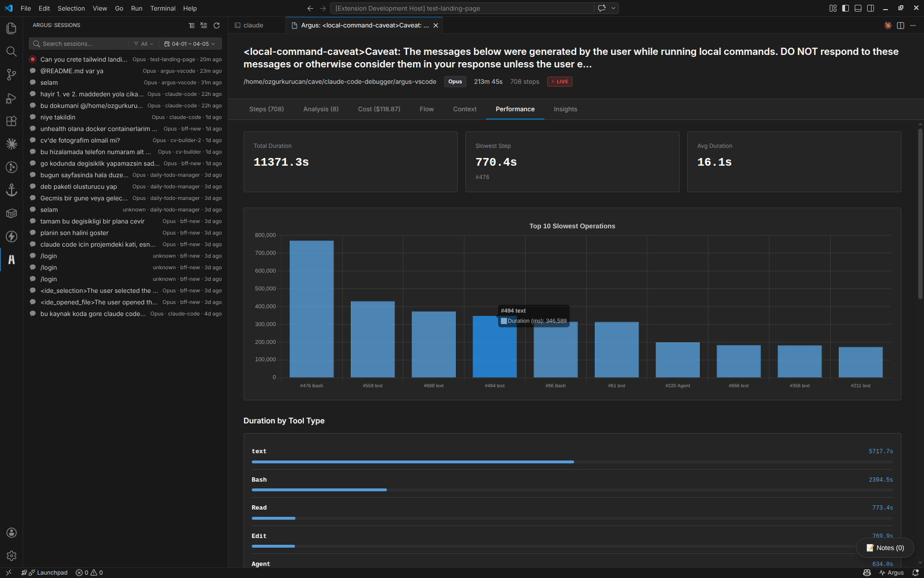The image size is (924, 578).
Task: Switch to the Cost ($118.87) view
Action: (x=379, y=109)
